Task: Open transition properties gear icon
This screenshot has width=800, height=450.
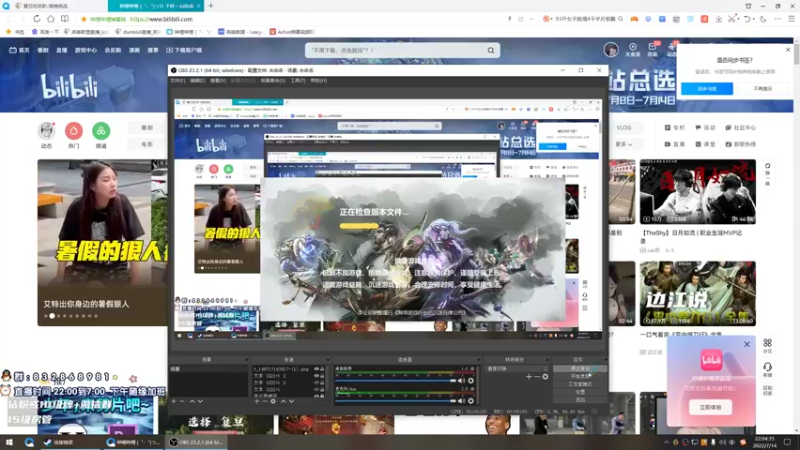Action: click(x=545, y=377)
